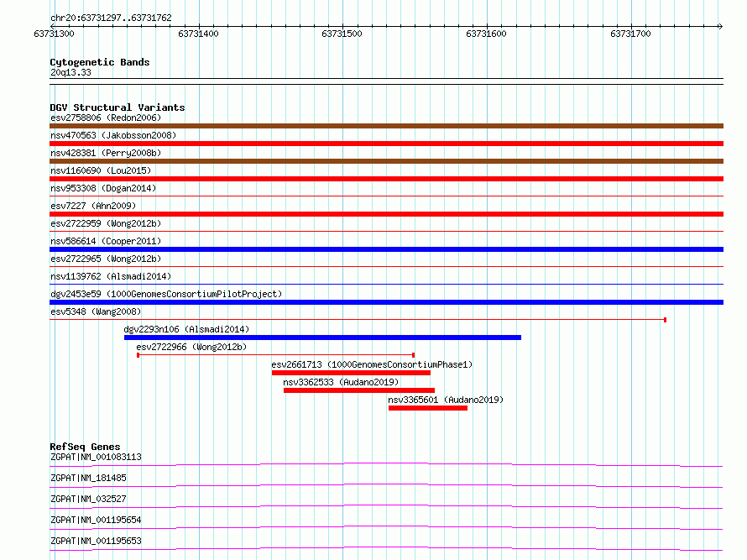Select esv5348 (Wang2008) label
Viewport: 747px width, 560px height.
tap(96, 311)
